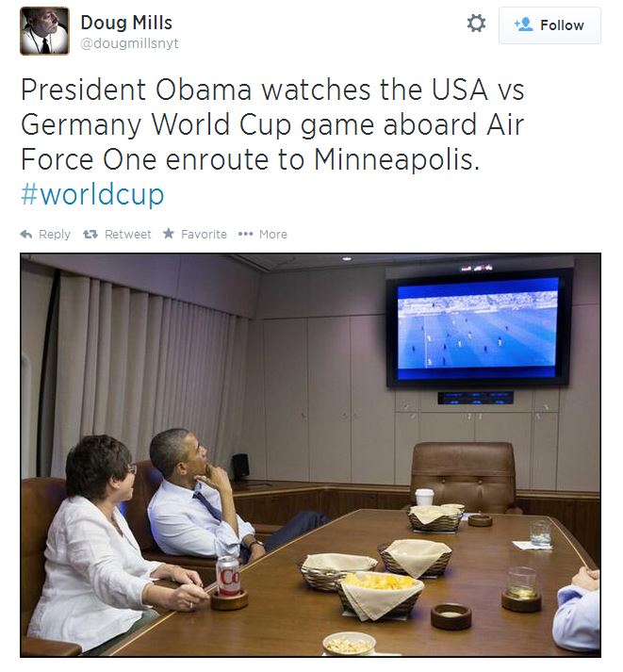Click the tweet text about President Obama
Screen dimensions: 623x672
(272, 124)
